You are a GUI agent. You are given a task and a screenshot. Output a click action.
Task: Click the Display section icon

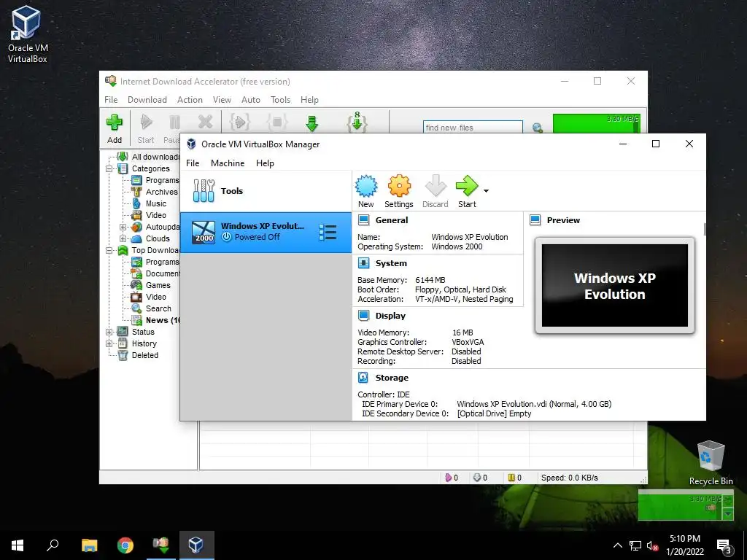363,315
